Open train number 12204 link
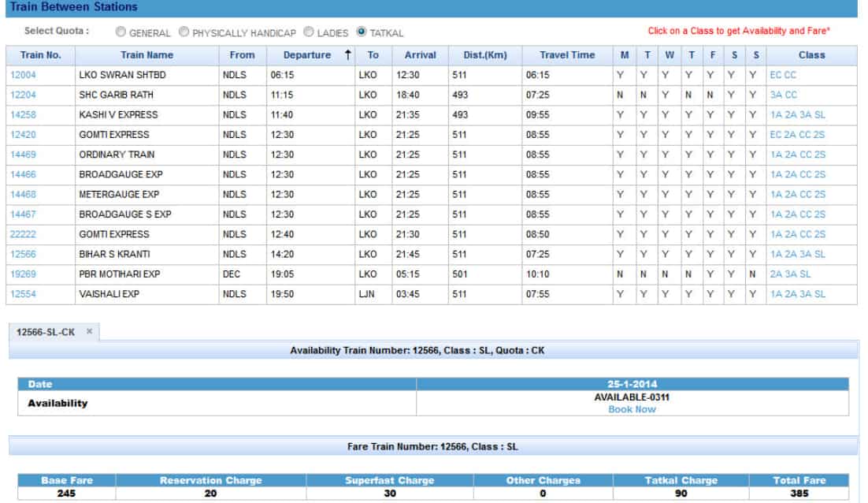This screenshot has width=868, height=503. pyautogui.click(x=23, y=95)
